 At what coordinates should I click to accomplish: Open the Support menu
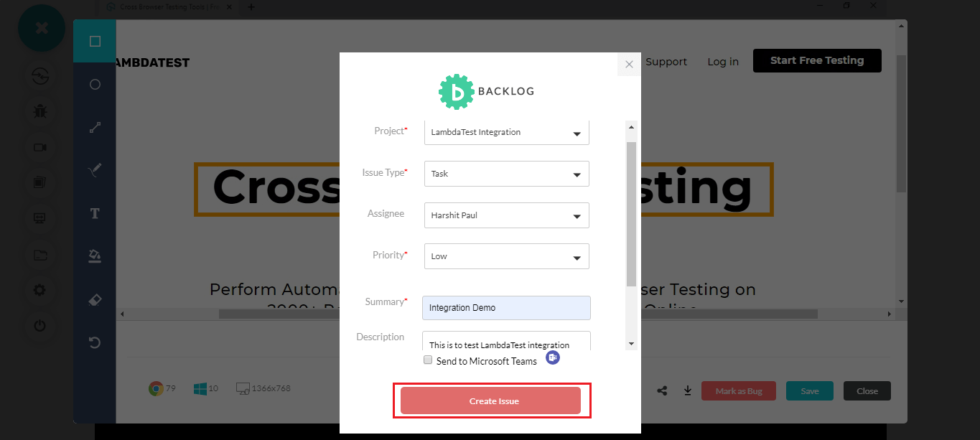click(x=666, y=61)
